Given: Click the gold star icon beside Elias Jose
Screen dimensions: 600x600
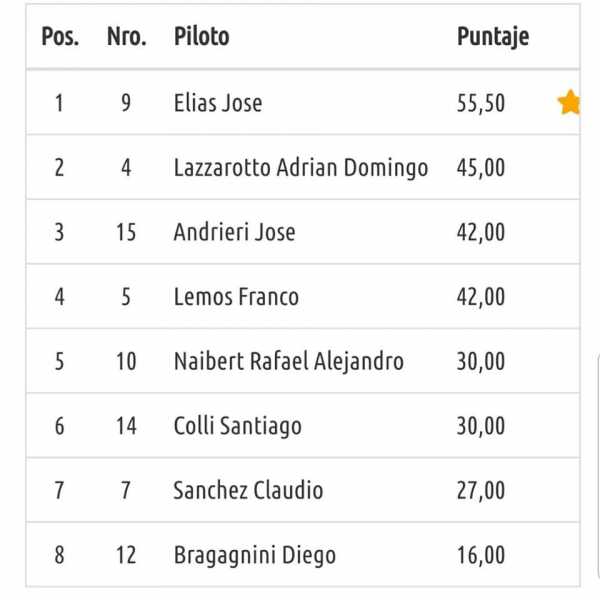Looking at the screenshot, I should (x=569, y=102).
